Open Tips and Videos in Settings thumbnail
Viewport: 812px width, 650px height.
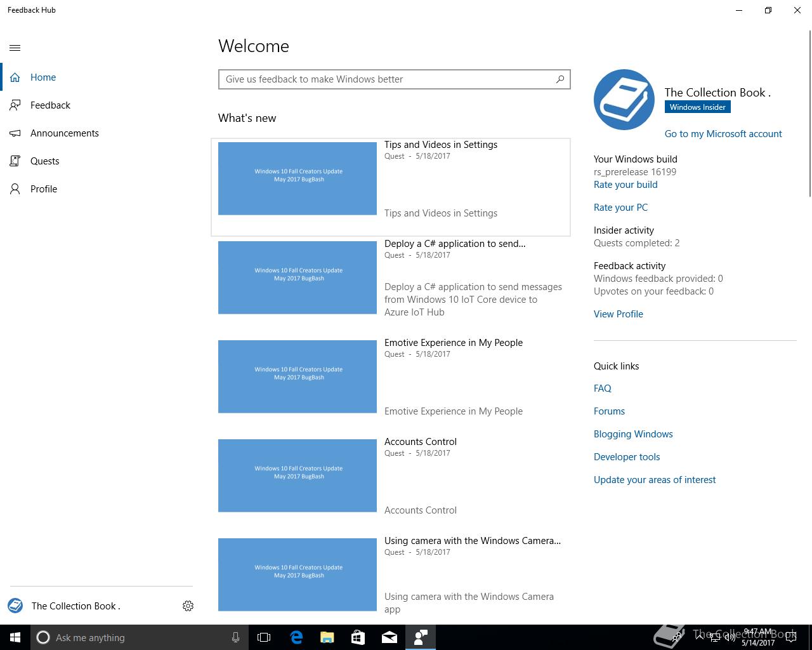pyautogui.click(x=298, y=178)
